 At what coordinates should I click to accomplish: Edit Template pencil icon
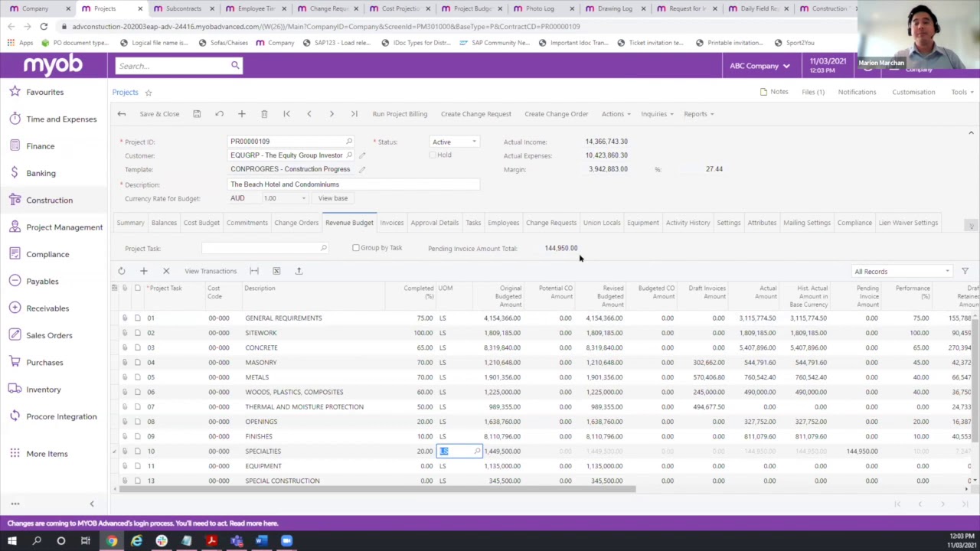362,169
